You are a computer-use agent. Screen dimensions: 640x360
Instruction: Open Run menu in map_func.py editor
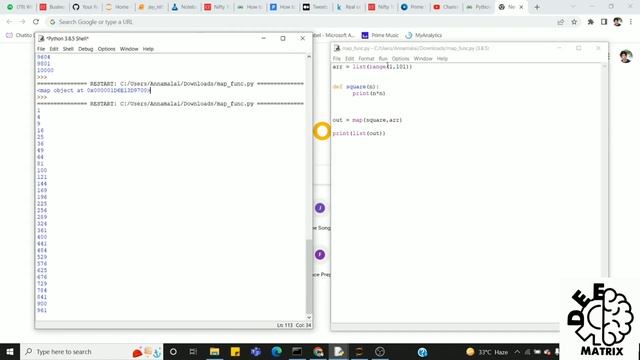383,59
